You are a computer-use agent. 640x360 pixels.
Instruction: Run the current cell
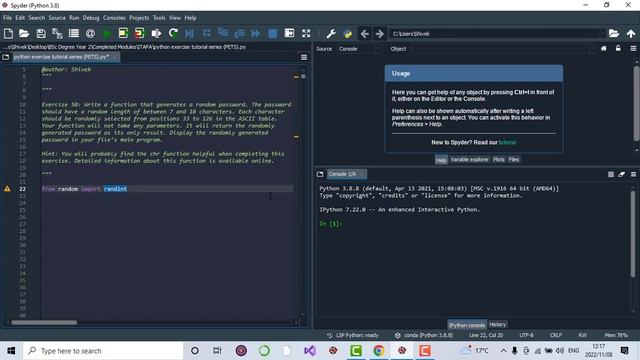coord(123,33)
